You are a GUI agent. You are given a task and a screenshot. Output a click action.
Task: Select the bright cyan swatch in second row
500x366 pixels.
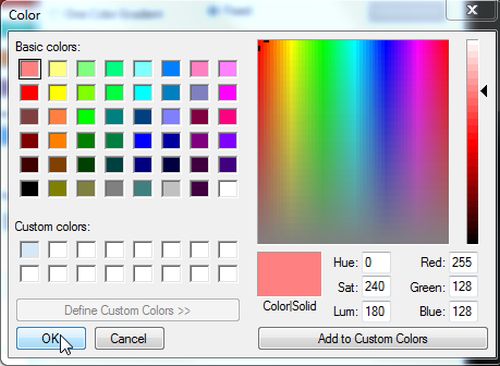point(143,93)
